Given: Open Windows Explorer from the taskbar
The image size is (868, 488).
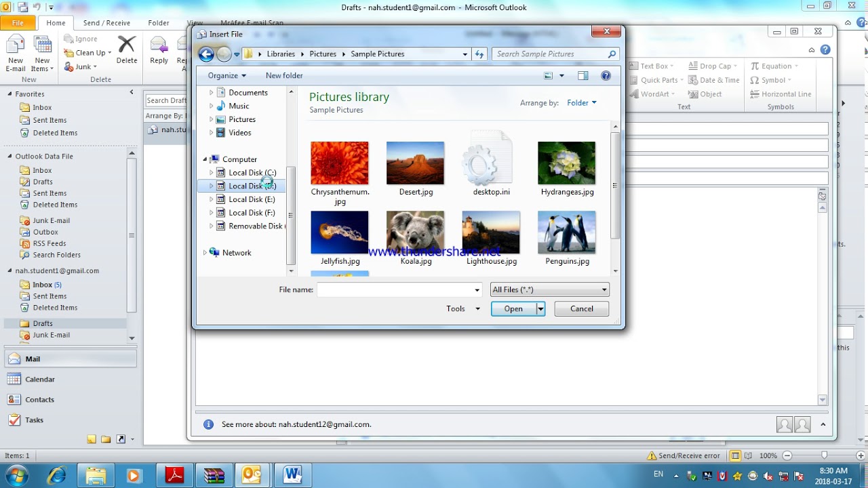Looking at the screenshot, I should coord(96,475).
